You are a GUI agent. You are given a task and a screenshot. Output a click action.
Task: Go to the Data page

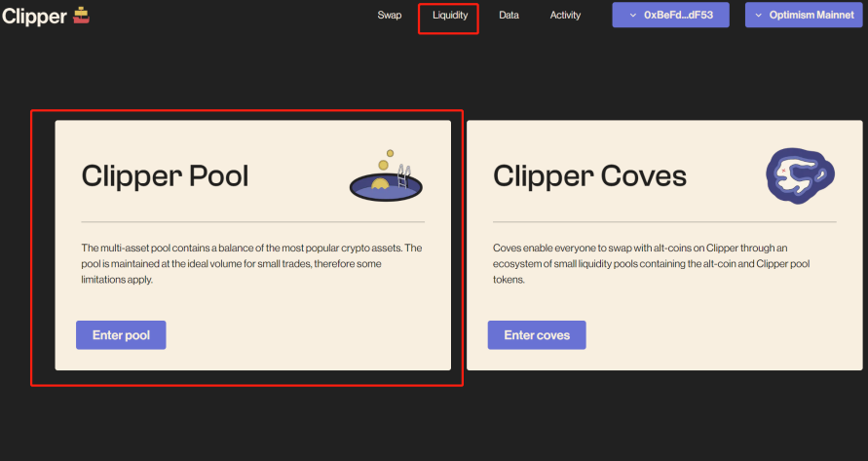point(509,16)
